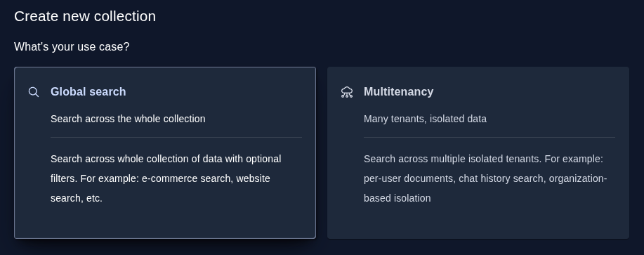Click the e-commerce search description text
Viewport: 644px width, 255px height.
pyautogui.click(x=188, y=178)
